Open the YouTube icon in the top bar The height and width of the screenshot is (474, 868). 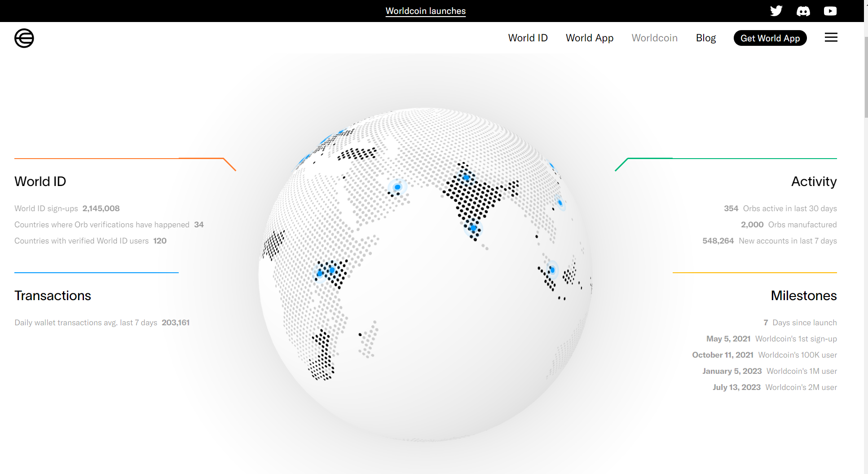point(830,11)
